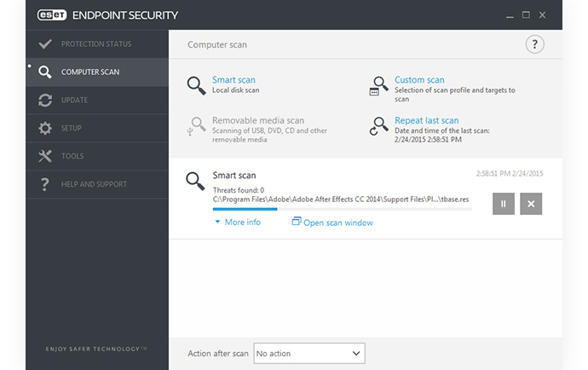
Task: Click the Smart scan magnifier icon at top
Action: 197,85
